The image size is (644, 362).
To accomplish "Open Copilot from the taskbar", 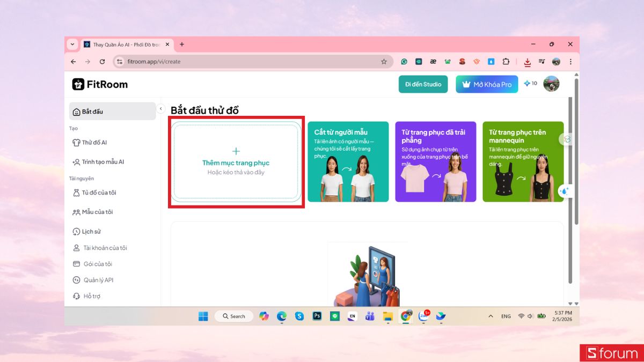I will (264, 316).
